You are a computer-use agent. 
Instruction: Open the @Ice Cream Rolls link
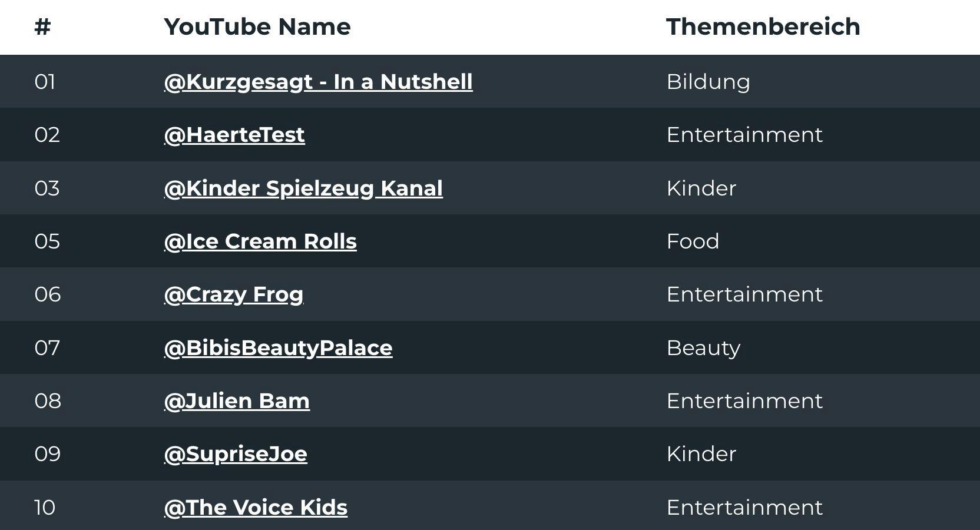point(260,241)
